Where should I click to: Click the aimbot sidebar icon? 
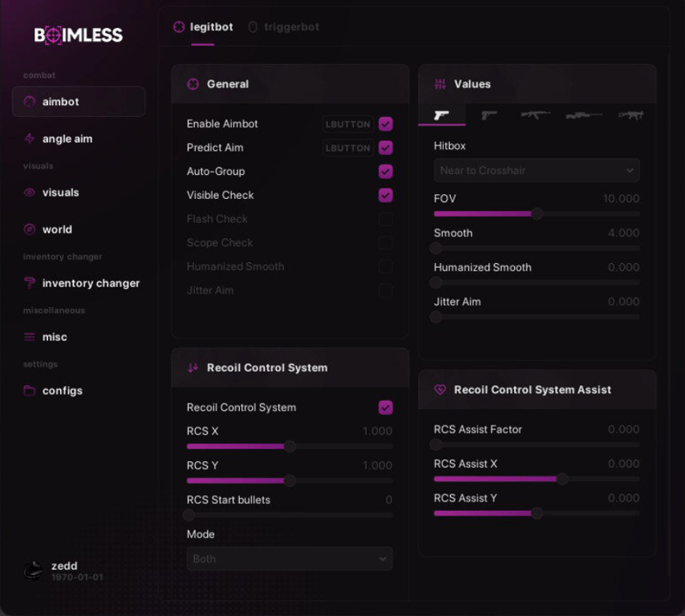click(x=29, y=102)
